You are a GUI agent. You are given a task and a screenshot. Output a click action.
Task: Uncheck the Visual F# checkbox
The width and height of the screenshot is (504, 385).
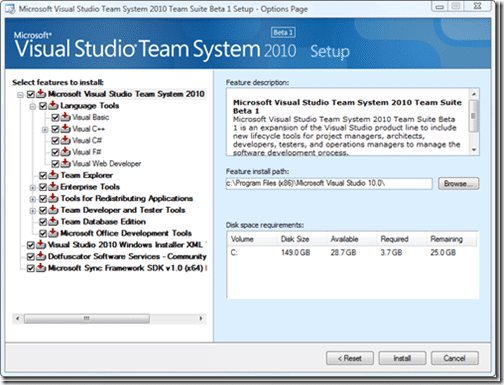point(55,152)
